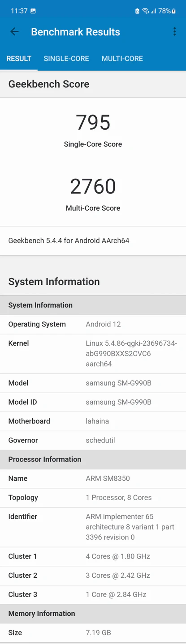The height and width of the screenshot is (644, 186).
Task: Select the Operating System Android 12 row
Action: [x=93, y=324]
